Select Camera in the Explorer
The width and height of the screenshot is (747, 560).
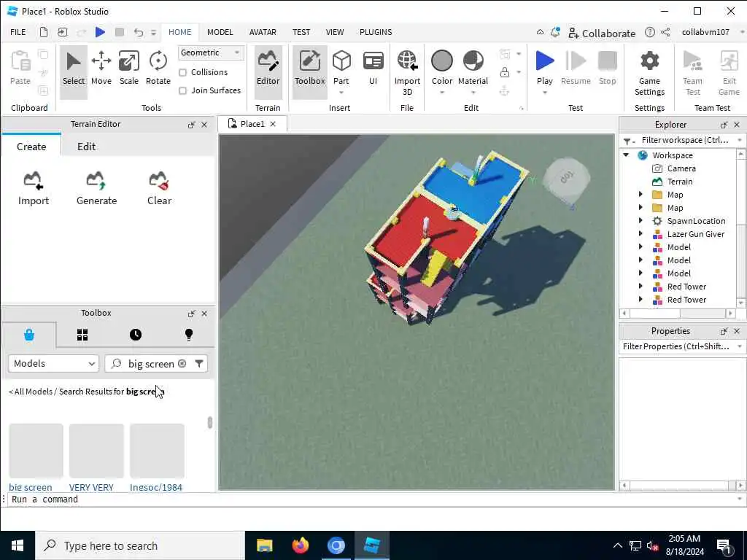click(681, 168)
